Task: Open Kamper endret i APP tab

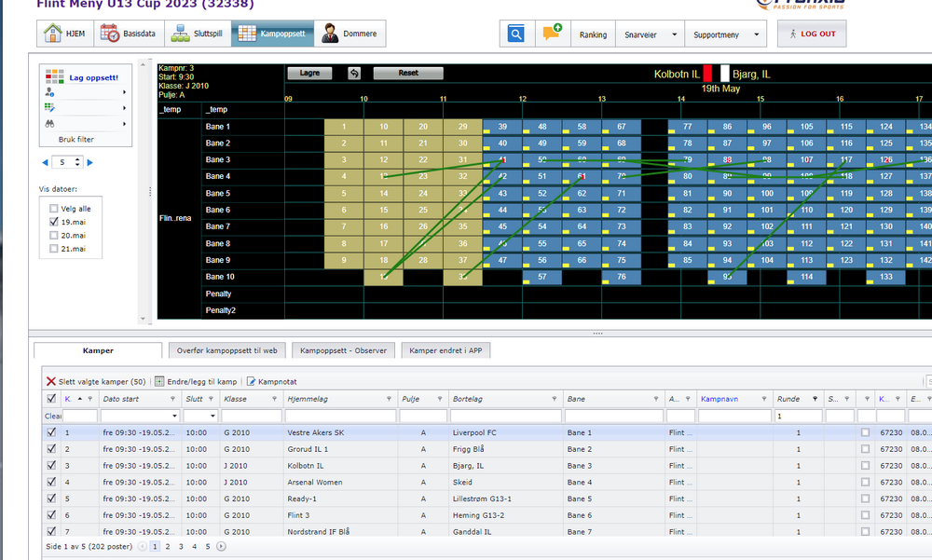Action: tap(445, 350)
